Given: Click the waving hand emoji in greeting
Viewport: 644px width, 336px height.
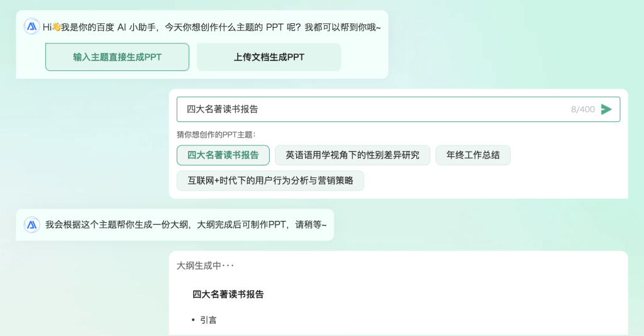Looking at the screenshot, I should click(56, 27).
